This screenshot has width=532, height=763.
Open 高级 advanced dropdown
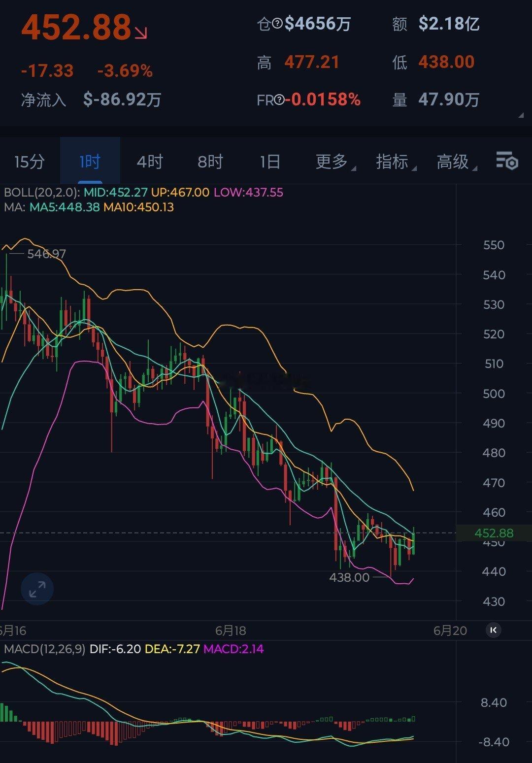(456, 161)
